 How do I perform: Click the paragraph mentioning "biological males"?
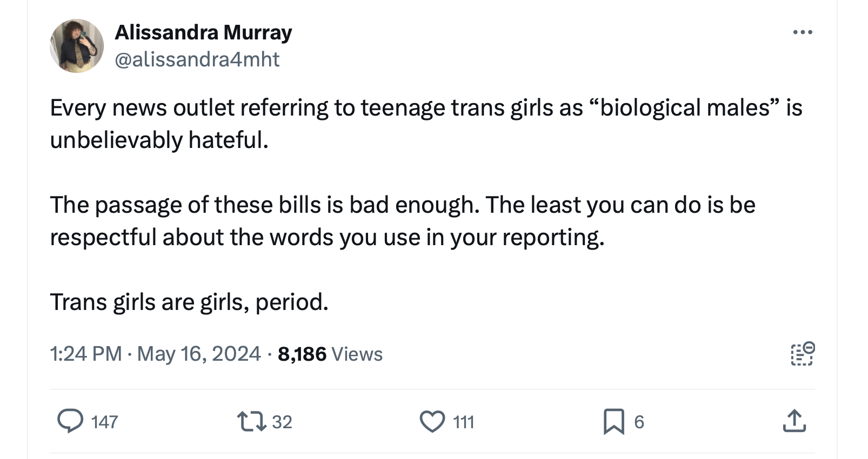pos(426,124)
